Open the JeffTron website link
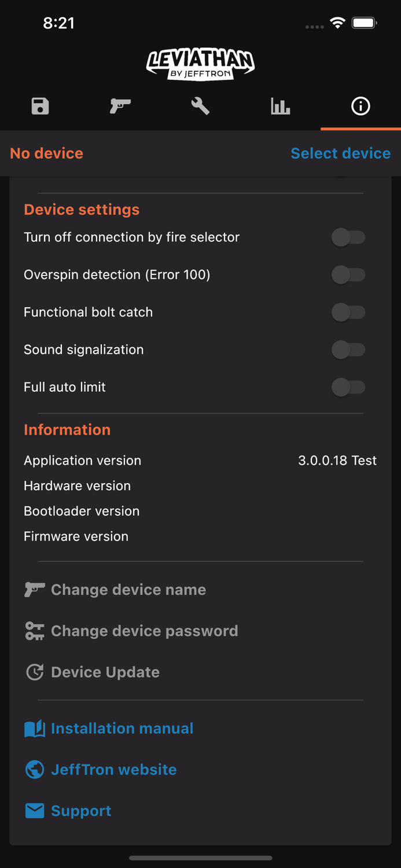This screenshot has height=868, width=401. [x=114, y=770]
